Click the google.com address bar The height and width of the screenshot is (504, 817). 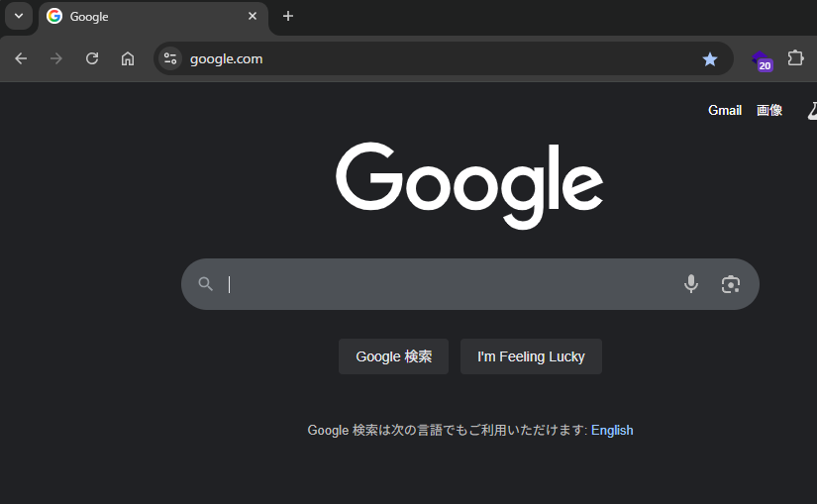pyautogui.click(x=443, y=58)
